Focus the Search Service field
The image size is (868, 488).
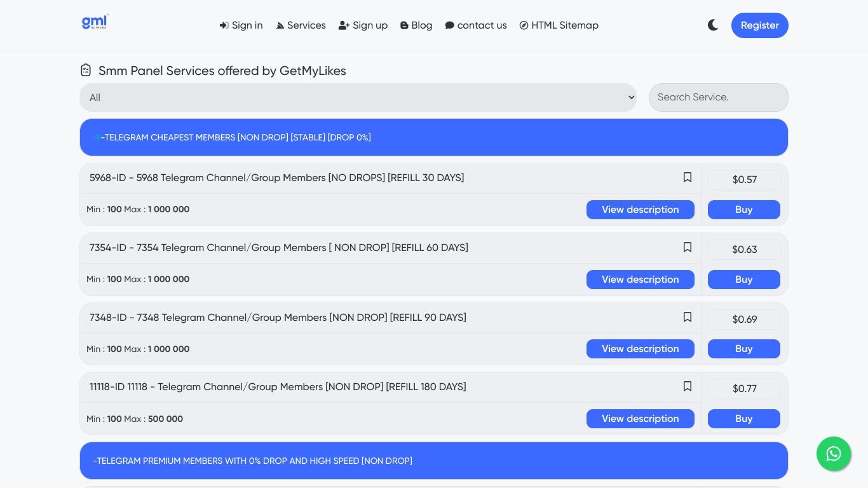coord(719,97)
